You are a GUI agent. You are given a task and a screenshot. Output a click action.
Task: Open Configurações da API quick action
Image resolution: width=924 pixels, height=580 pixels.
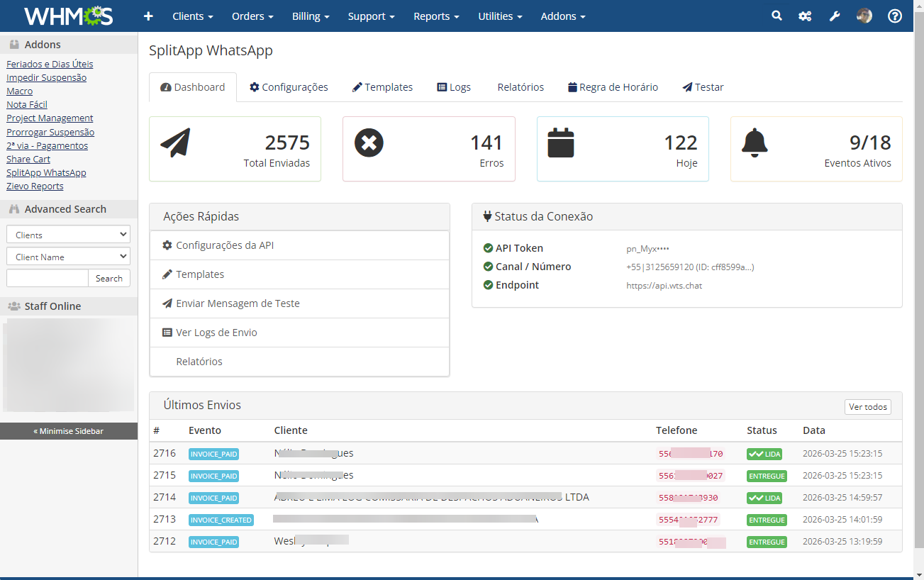pos(299,245)
